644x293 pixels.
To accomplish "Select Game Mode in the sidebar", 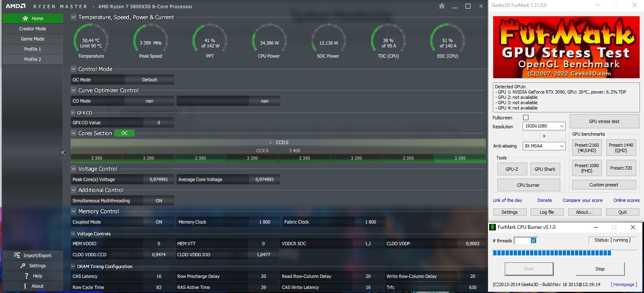I will point(33,39).
